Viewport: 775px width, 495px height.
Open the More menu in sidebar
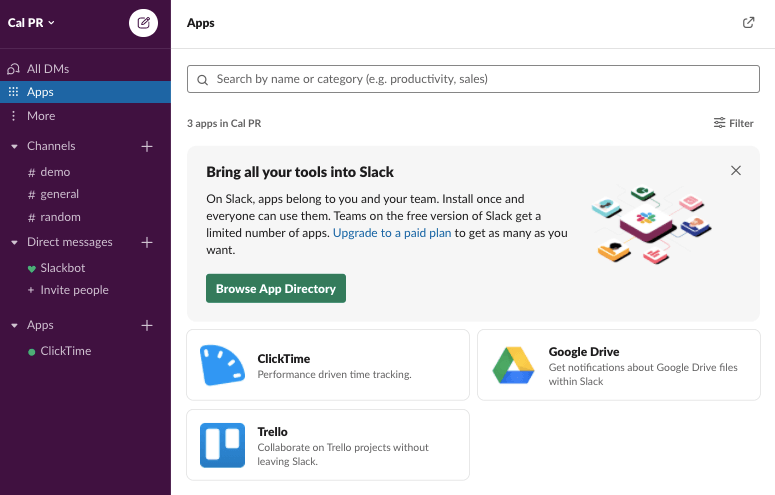[40, 116]
